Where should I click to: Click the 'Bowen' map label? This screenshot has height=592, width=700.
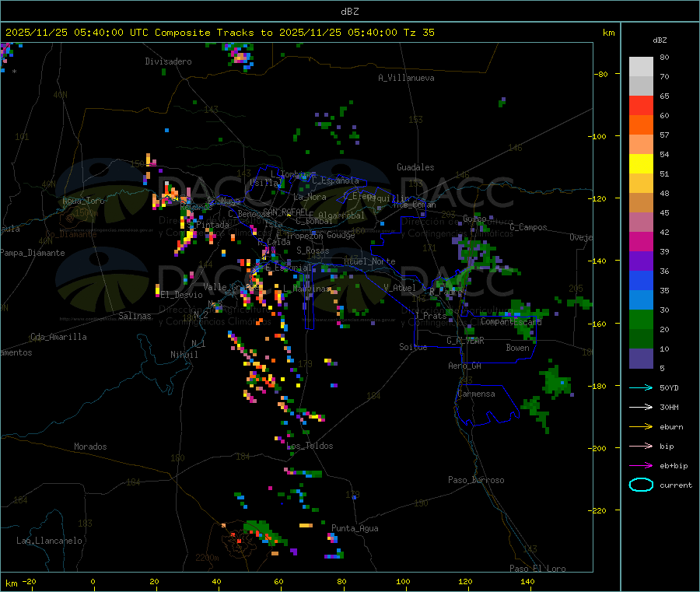tap(518, 348)
